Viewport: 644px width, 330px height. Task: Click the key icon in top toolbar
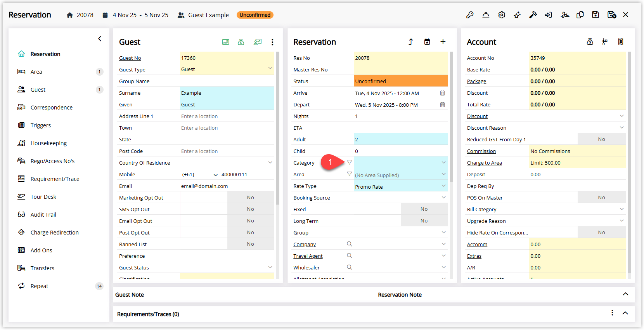(x=470, y=15)
